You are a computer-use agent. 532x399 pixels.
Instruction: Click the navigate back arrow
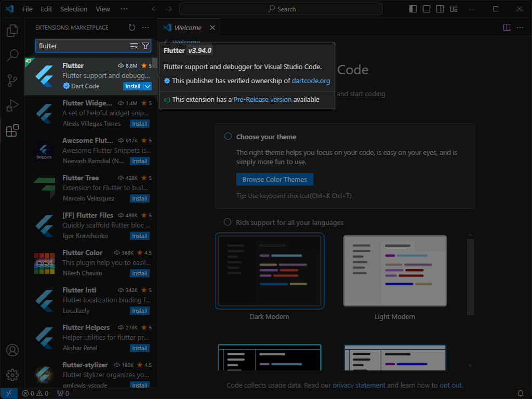coord(155,9)
